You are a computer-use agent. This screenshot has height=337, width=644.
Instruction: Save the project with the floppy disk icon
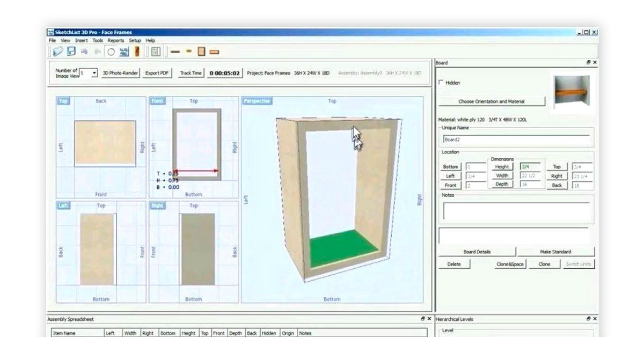pos(70,51)
